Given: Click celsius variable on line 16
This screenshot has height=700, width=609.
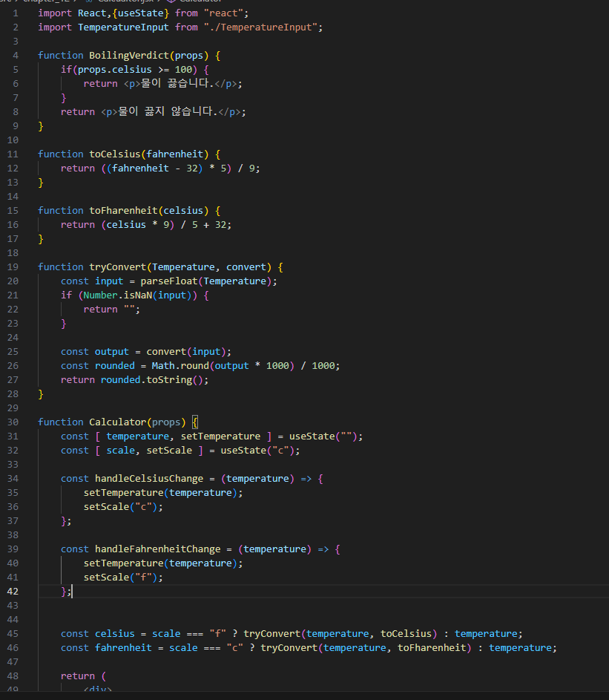Looking at the screenshot, I should coord(126,225).
